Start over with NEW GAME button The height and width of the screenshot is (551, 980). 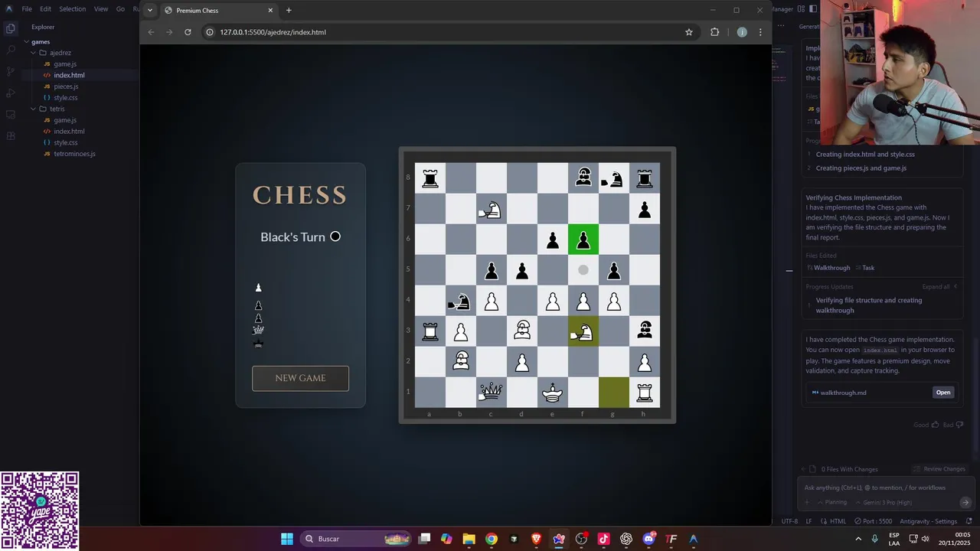pos(300,378)
